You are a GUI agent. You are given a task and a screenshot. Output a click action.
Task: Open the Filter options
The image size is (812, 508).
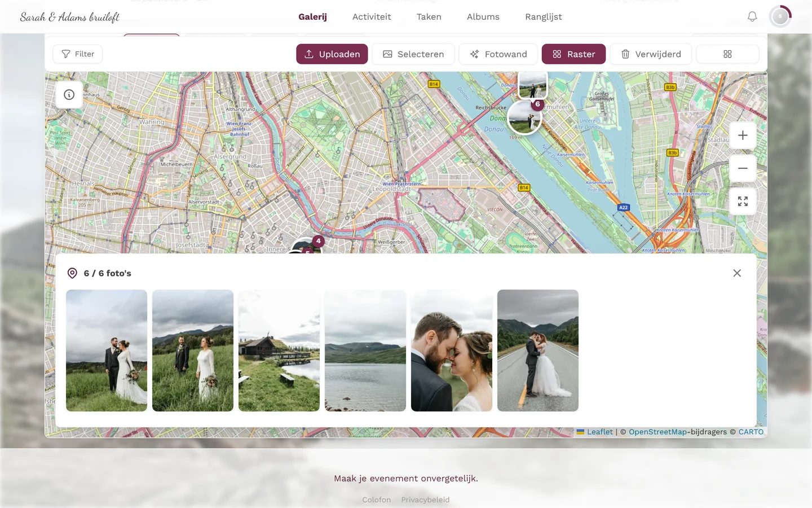[x=78, y=54]
